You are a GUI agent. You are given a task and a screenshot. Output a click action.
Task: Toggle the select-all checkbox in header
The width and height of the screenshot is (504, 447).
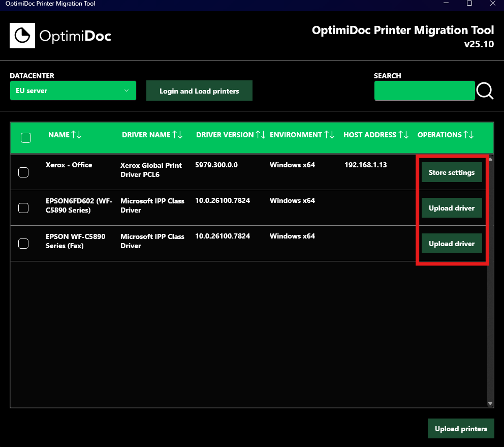point(26,138)
